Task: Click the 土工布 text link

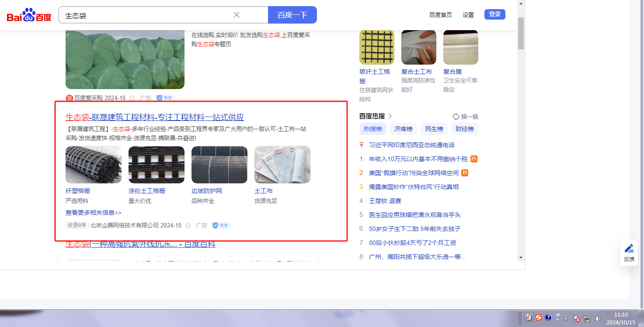Action: (x=264, y=191)
